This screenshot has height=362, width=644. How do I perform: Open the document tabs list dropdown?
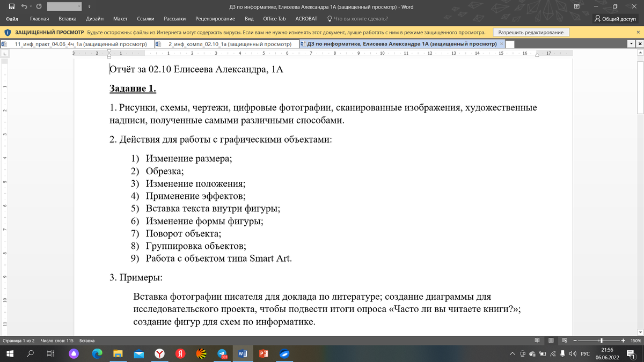pyautogui.click(x=632, y=44)
